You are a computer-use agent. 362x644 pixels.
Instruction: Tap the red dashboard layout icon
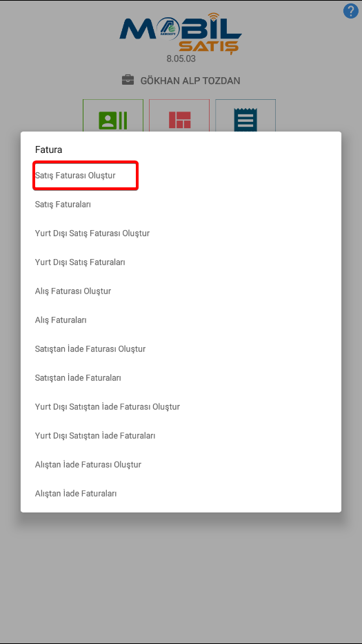click(x=179, y=120)
